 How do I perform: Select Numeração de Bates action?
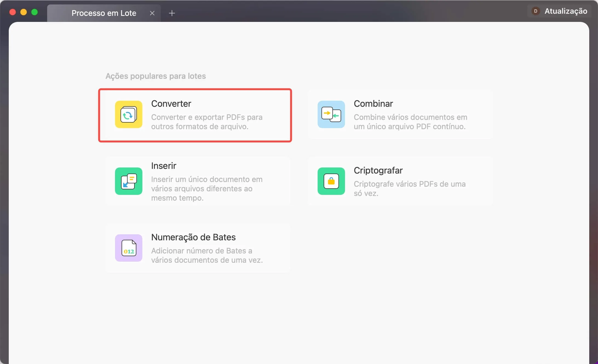coord(197,248)
